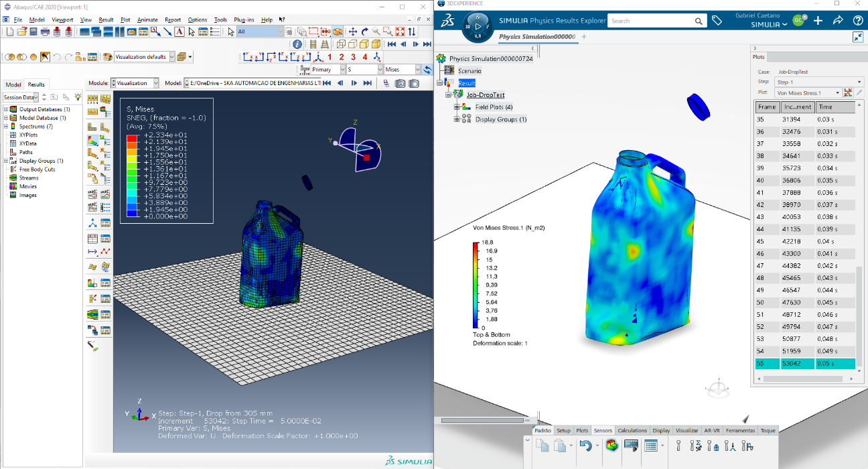Click the GC user avatar in 3DEXPERIENCE
Image resolution: width=868 pixels, height=469 pixels.
[799, 20]
